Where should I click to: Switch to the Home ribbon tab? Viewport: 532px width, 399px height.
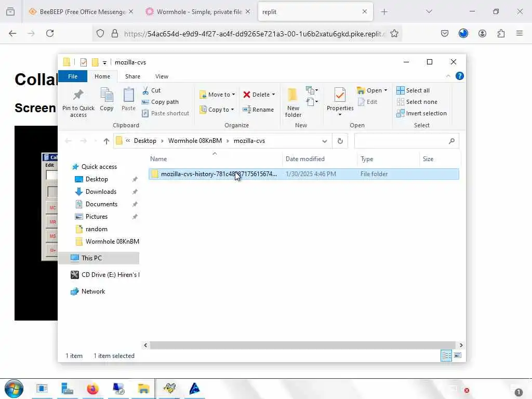click(102, 76)
